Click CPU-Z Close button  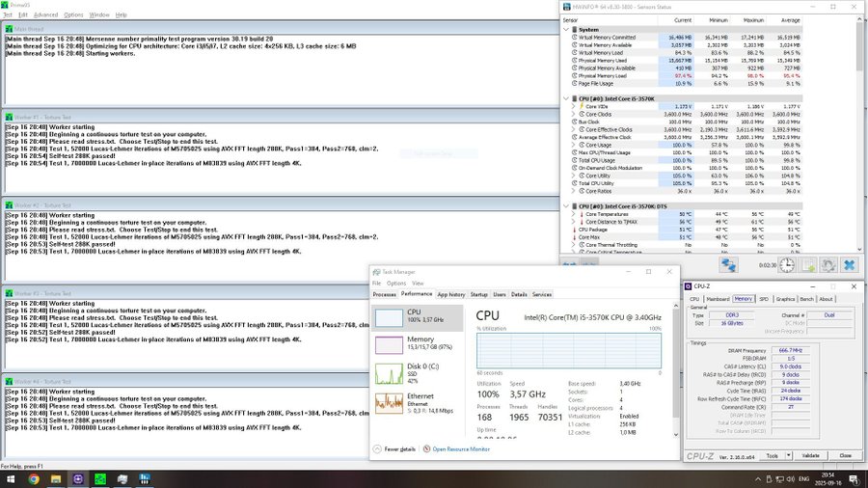pyautogui.click(x=845, y=455)
